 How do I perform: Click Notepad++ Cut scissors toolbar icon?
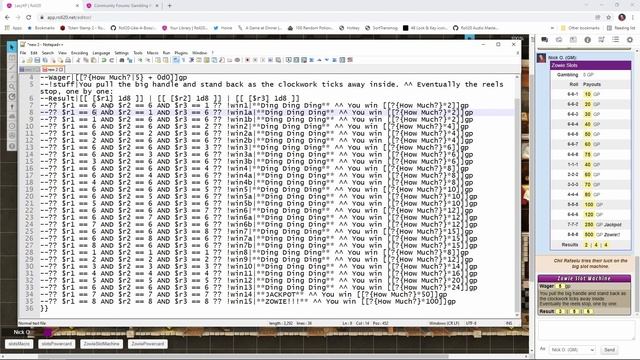click(x=78, y=60)
